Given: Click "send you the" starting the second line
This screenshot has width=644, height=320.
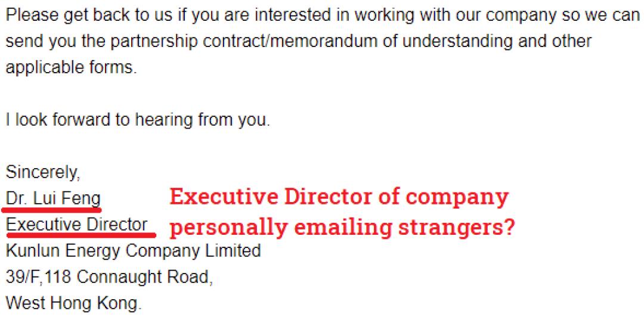Looking at the screenshot, I should 41,41.
